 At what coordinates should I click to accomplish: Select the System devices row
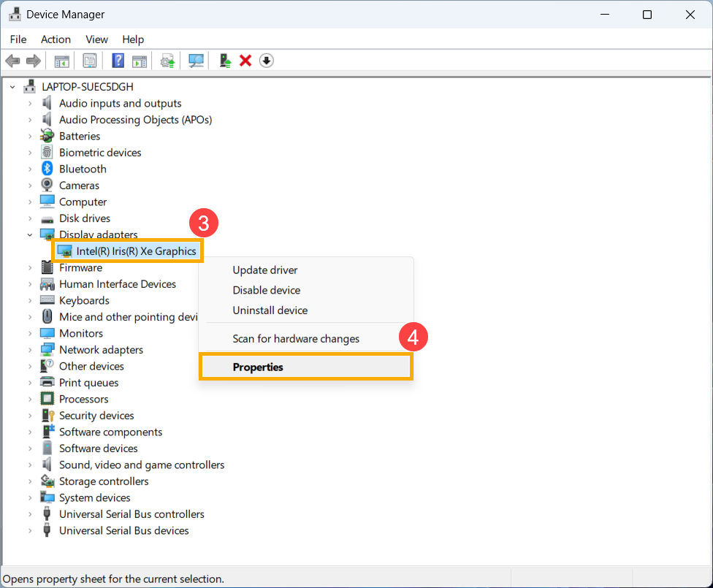click(x=94, y=497)
